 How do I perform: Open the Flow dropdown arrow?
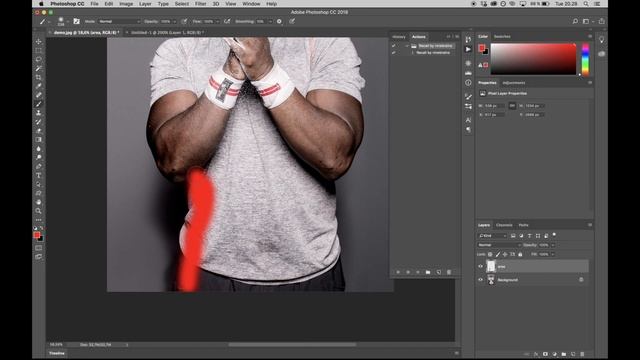[x=217, y=21]
